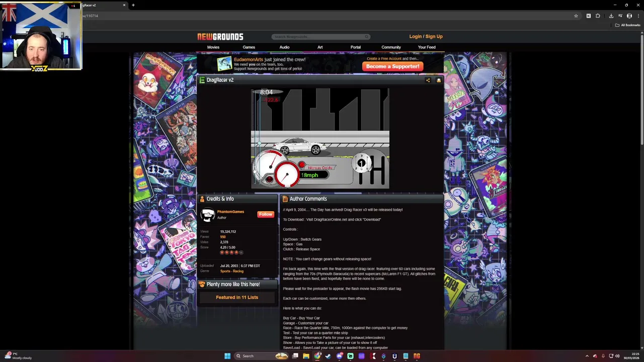Click the Login link
Viewport: 644px width, 362px height.
(416, 37)
